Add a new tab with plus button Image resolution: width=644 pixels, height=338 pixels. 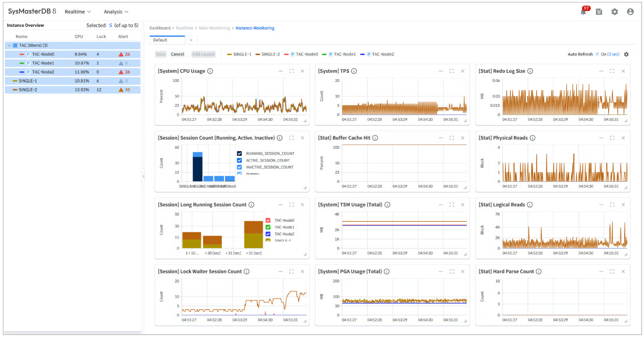(x=191, y=40)
